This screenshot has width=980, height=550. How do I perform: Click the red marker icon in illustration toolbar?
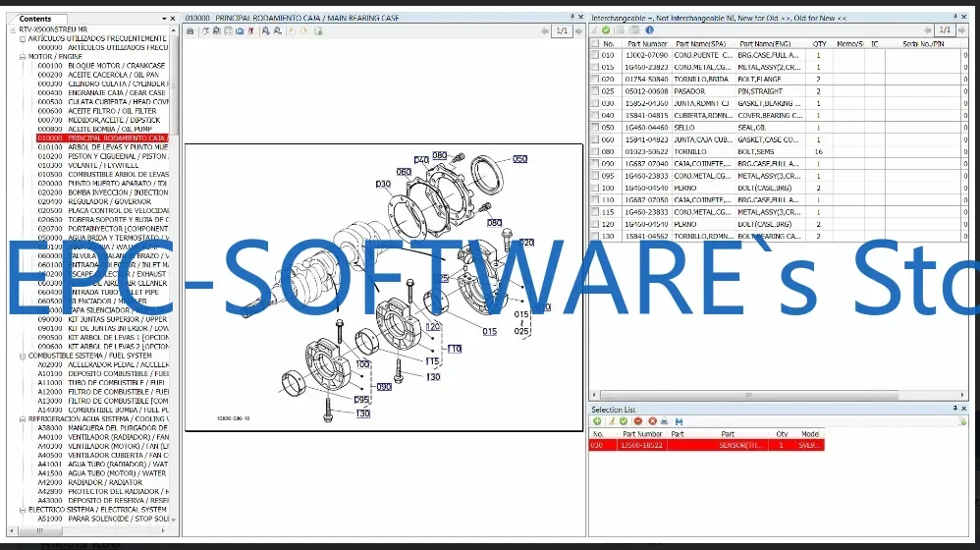[x=250, y=31]
